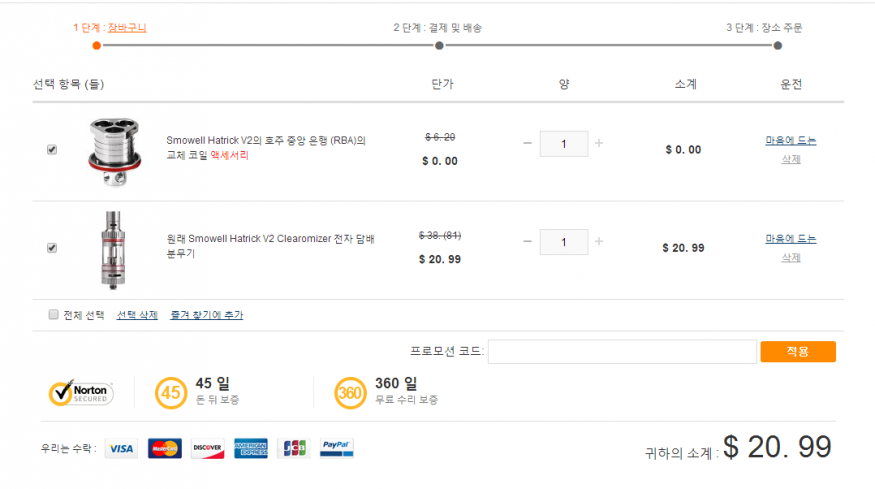875x489 pixels.
Task: Click the orange 적용 apply button
Action: click(798, 352)
